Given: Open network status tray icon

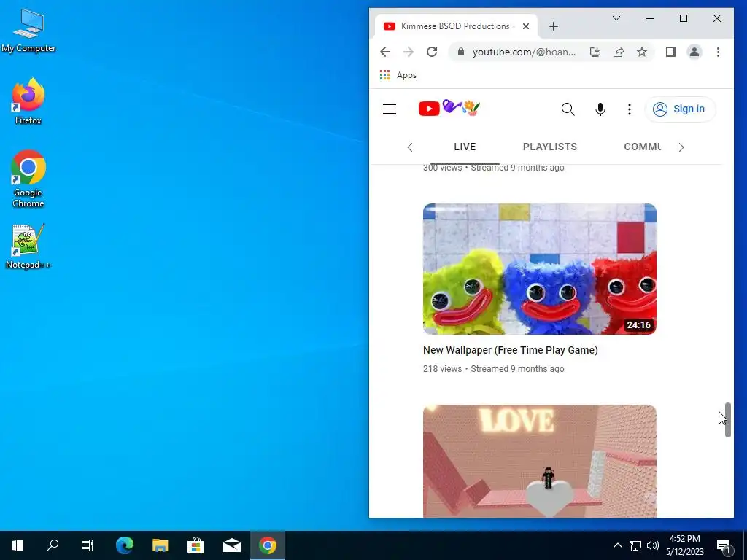Looking at the screenshot, I should 635,545.
